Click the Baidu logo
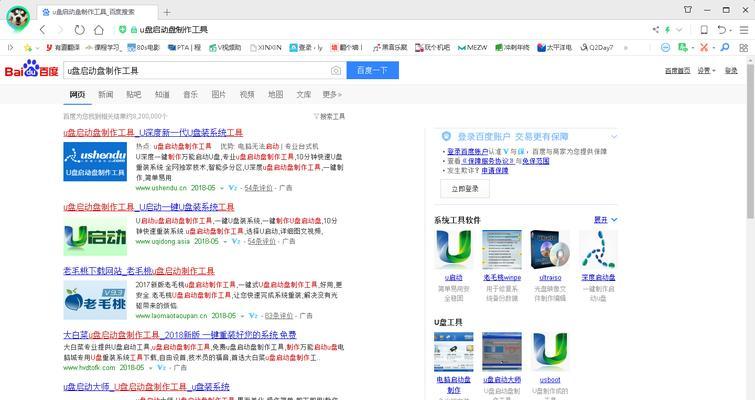Image resolution: width=755 pixels, height=400 pixels. (32, 69)
